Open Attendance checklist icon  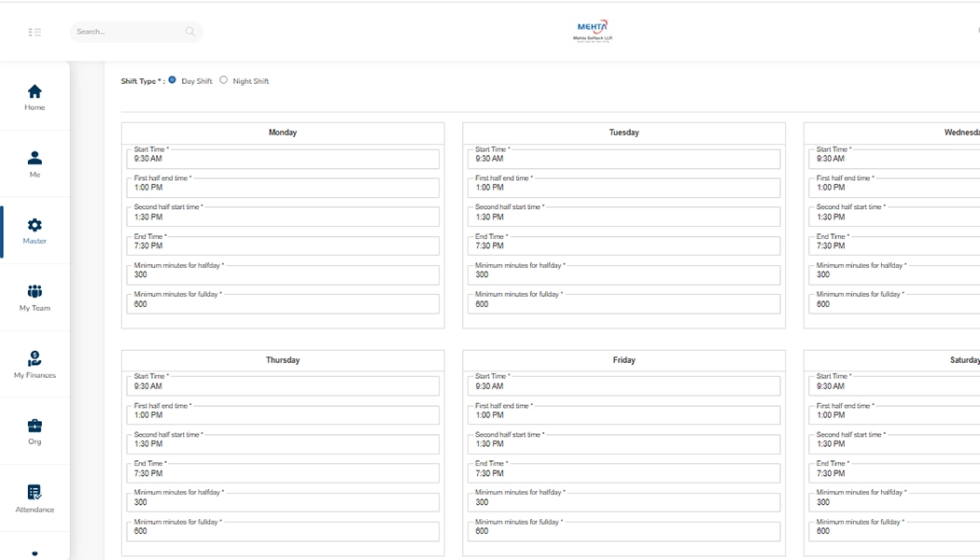click(35, 493)
